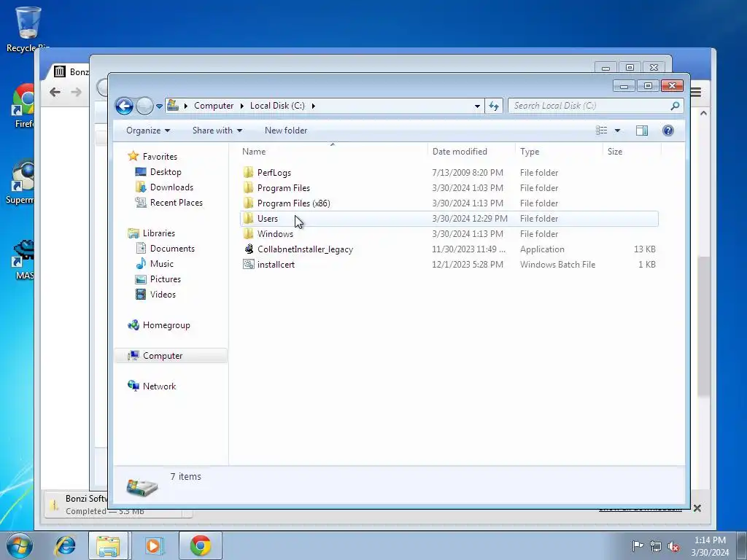Open Action Center flag in tray
This screenshot has height=560, width=747.
point(638,546)
